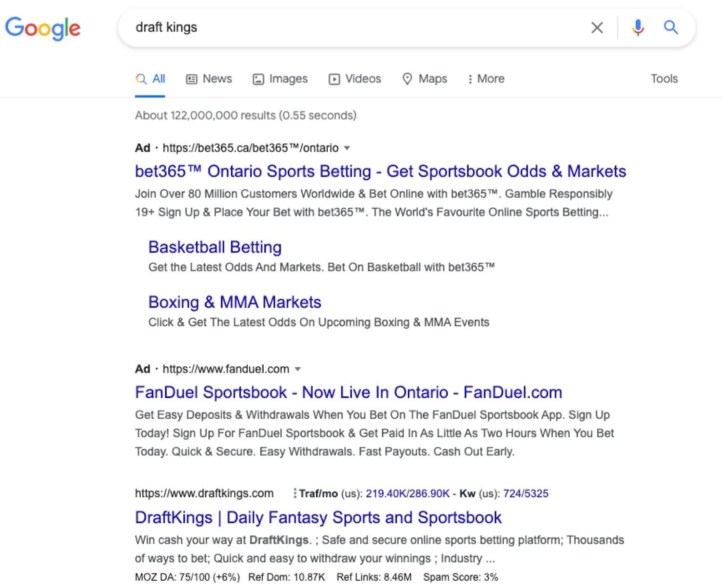This screenshot has height=588, width=723.
Task: Open the DraftKings Daily Fantasy Sports result
Action: point(318,517)
